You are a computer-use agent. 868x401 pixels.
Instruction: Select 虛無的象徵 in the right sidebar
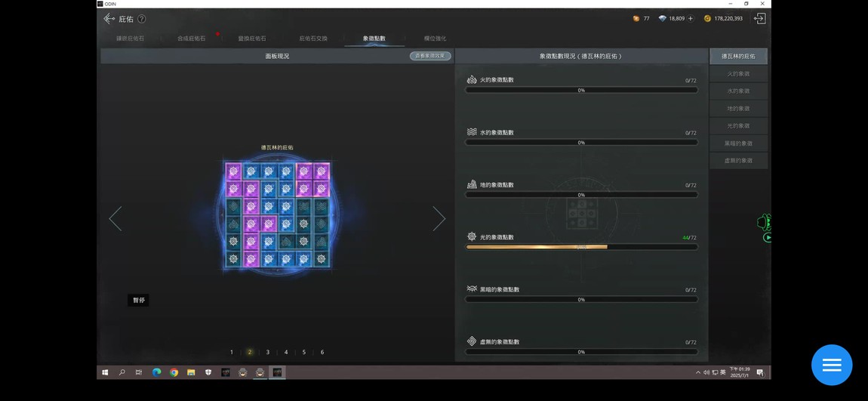tap(738, 161)
